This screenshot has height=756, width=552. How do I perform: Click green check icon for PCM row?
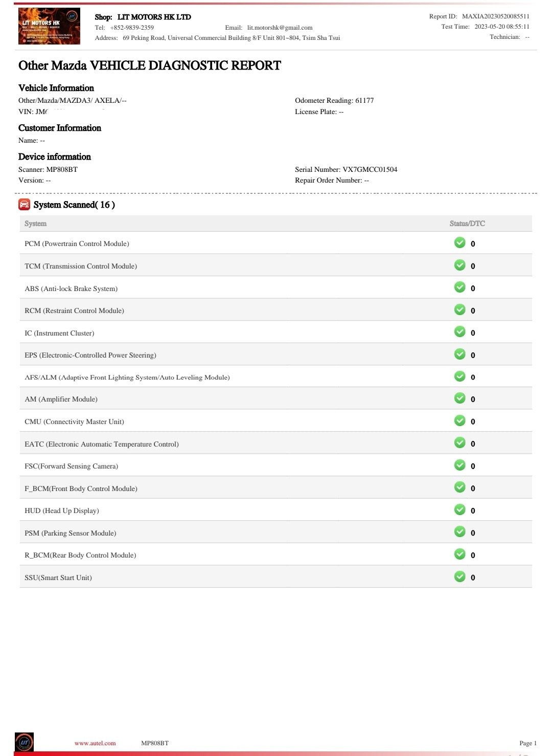(x=459, y=243)
